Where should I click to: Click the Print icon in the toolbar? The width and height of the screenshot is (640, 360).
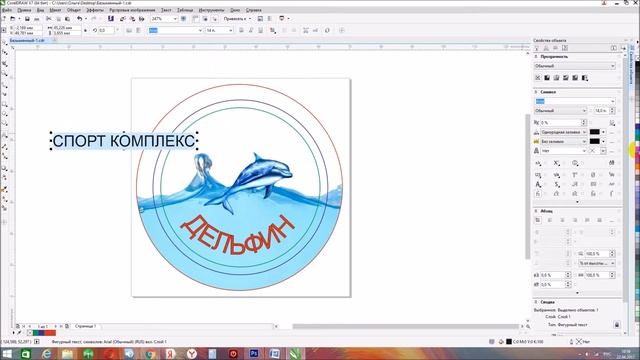(36, 19)
